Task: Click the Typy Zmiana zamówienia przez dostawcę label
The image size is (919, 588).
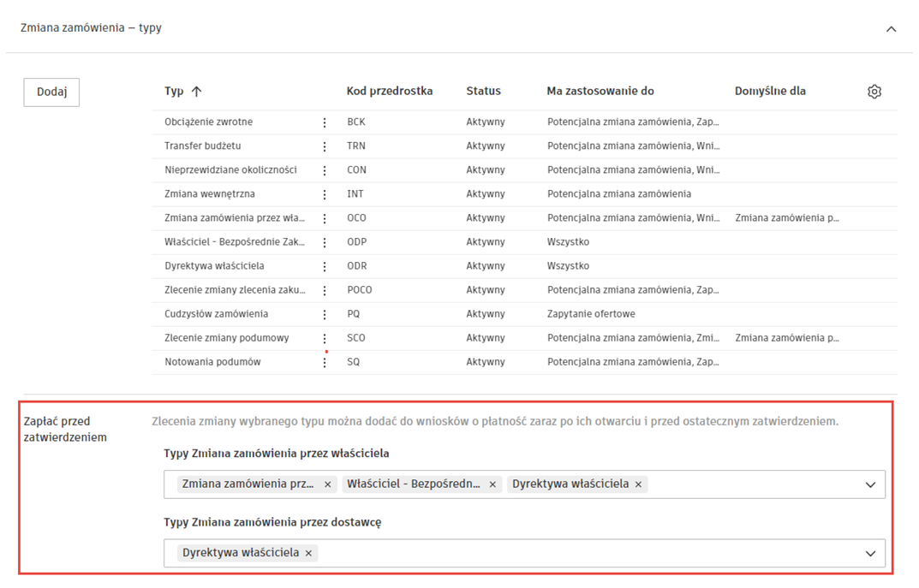Action: pyautogui.click(x=272, y=522)
